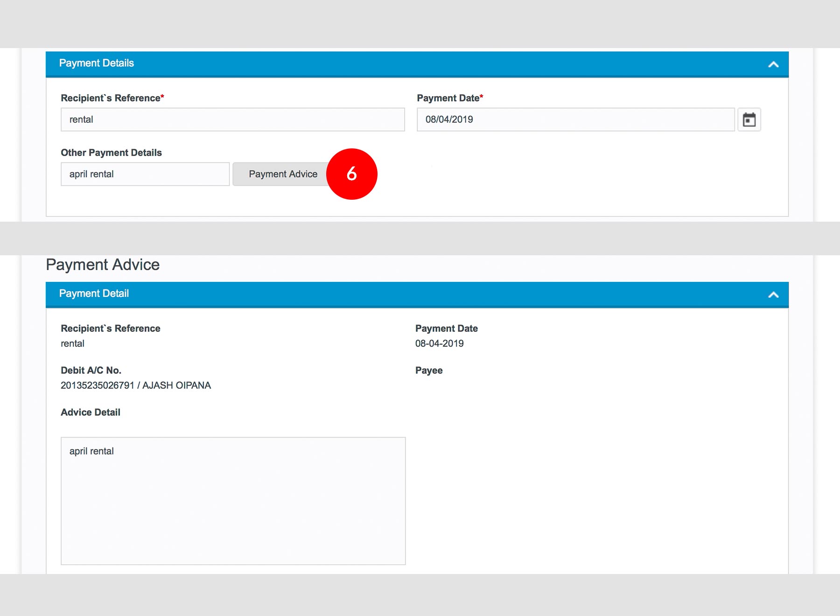The width and height of the screenshot is (840, 616).
Task: Click inside the Advice Detail text area
Action: point(233,500)
